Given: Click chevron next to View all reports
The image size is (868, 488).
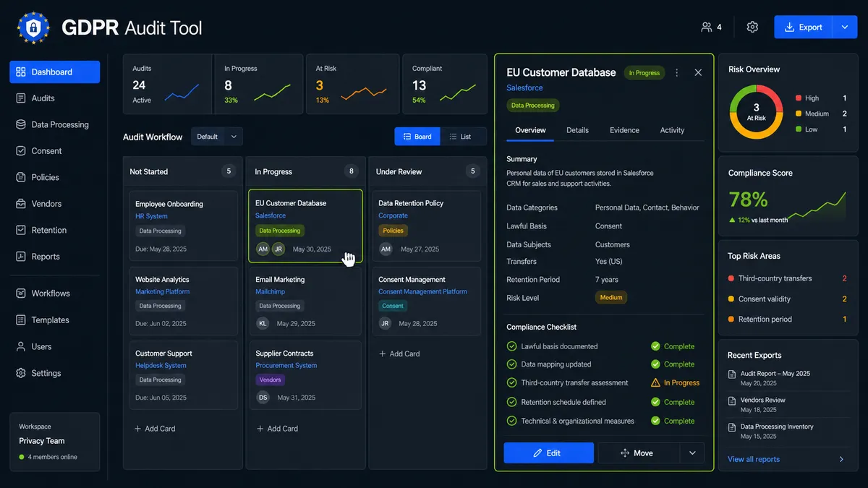Looking at the screenshot, I should (841, 459).
